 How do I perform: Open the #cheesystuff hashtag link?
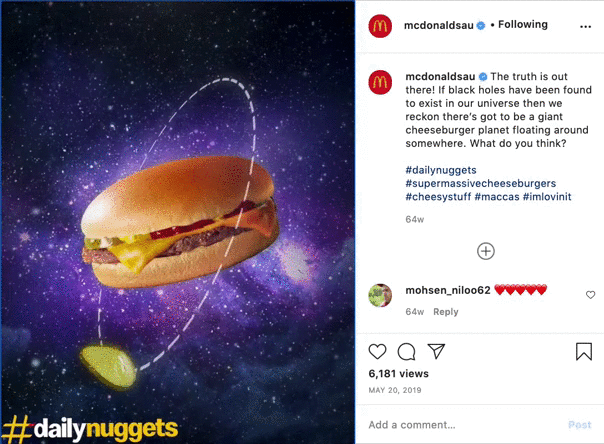point(438,197)
